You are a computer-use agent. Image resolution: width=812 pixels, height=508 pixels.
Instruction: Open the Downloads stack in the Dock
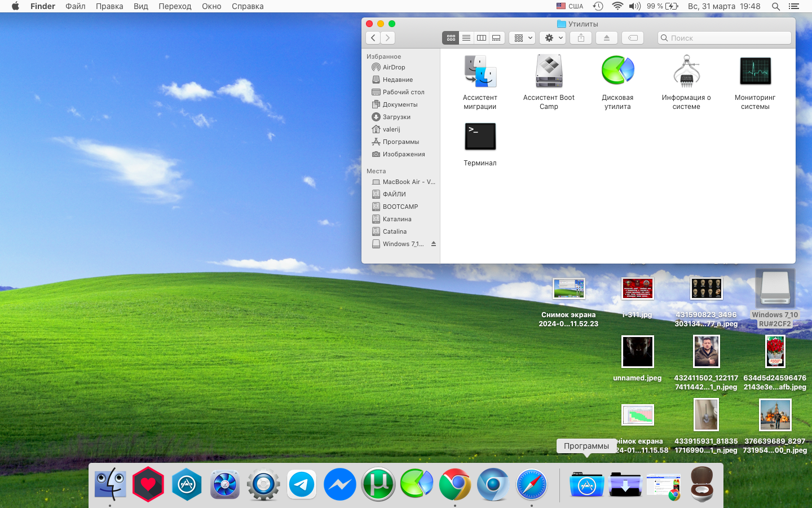pyautogui.click(x=625, y=484)
